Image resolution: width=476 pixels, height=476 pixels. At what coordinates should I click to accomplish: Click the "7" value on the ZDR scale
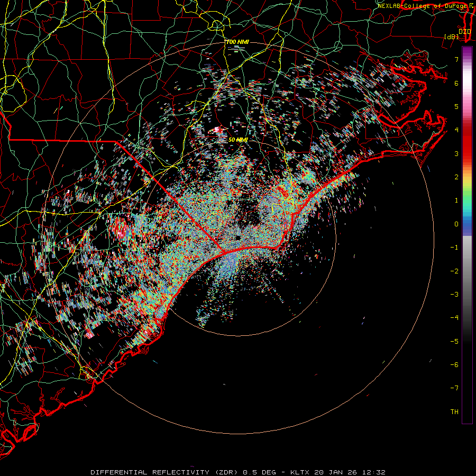pyautogui.click(x=456, y=59)
